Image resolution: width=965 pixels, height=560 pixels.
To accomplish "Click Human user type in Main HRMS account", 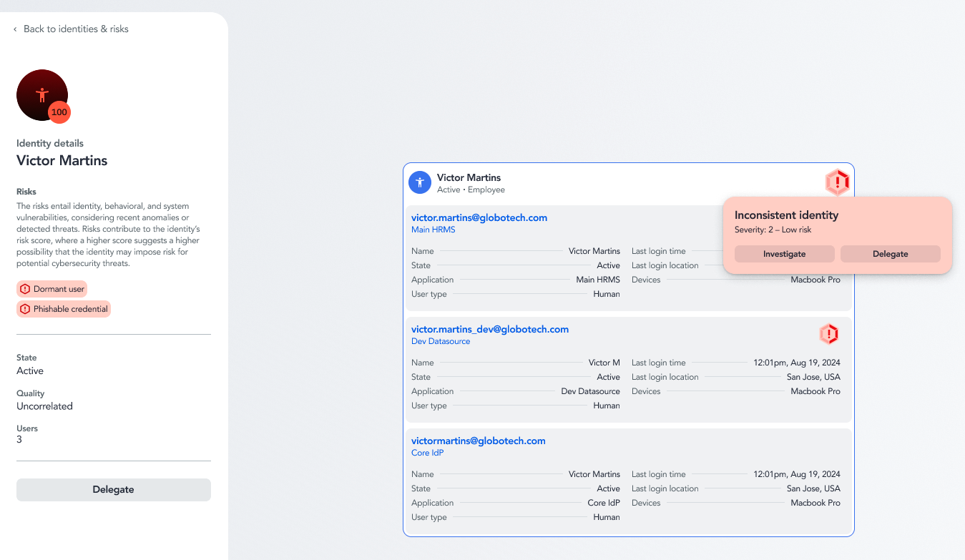I will click(607, 294).
